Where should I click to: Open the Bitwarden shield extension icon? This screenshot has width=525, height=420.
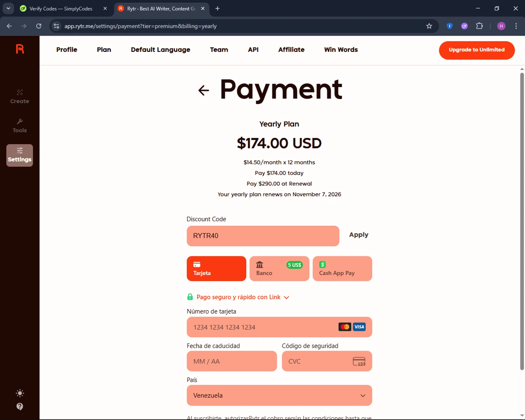(450, 26)
